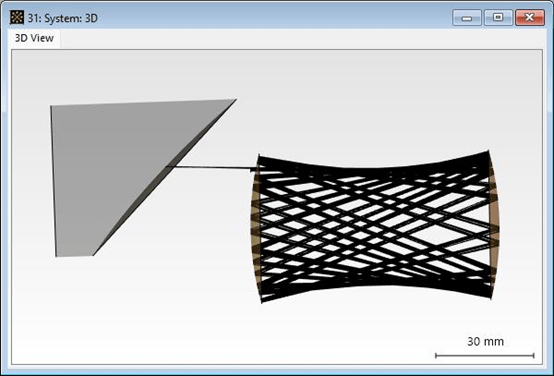Click the window title '31: System: 3D'
Viewport: 554px width, 376px height.
point(63,18)
